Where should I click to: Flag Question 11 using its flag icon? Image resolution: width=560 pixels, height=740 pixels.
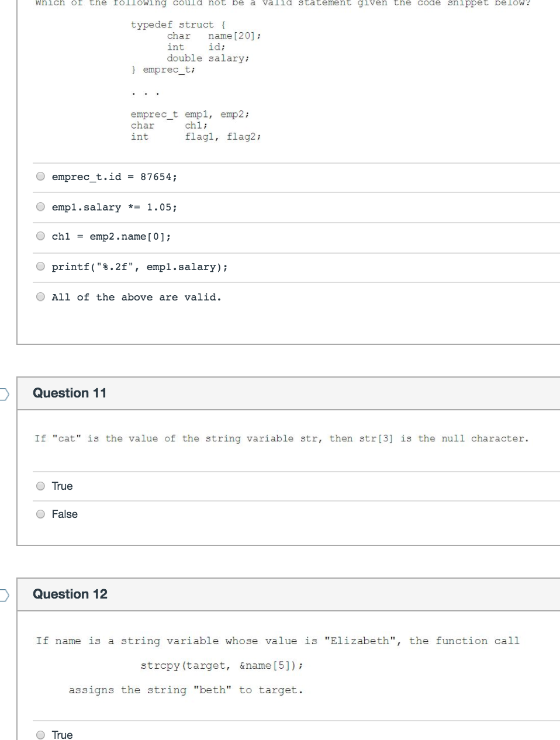click(x=4, y=395)
